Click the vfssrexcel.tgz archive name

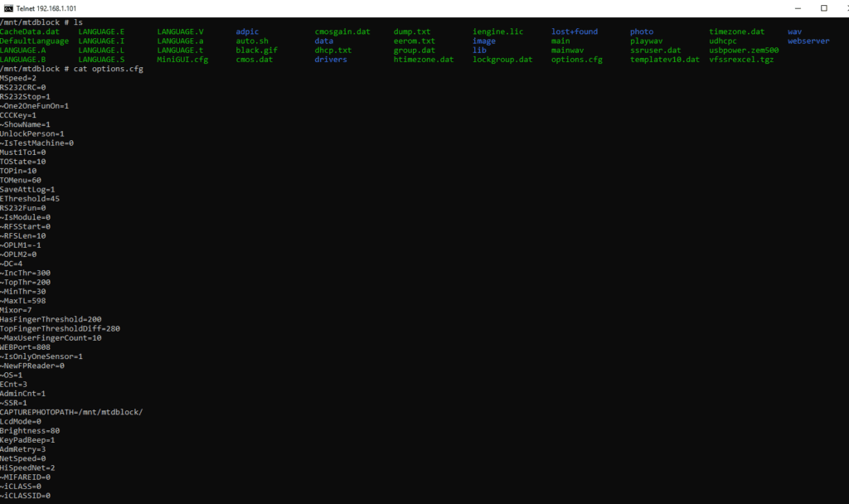[741, 60]
